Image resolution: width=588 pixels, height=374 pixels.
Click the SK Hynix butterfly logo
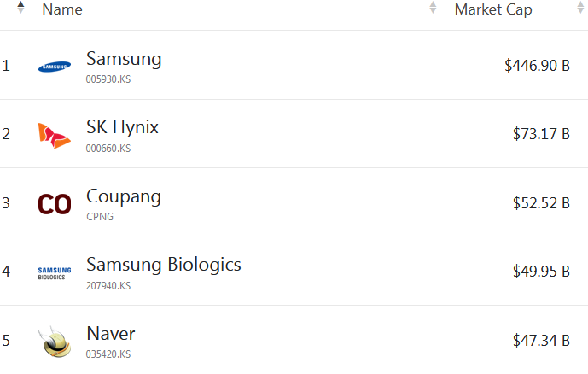pos(55,135)
